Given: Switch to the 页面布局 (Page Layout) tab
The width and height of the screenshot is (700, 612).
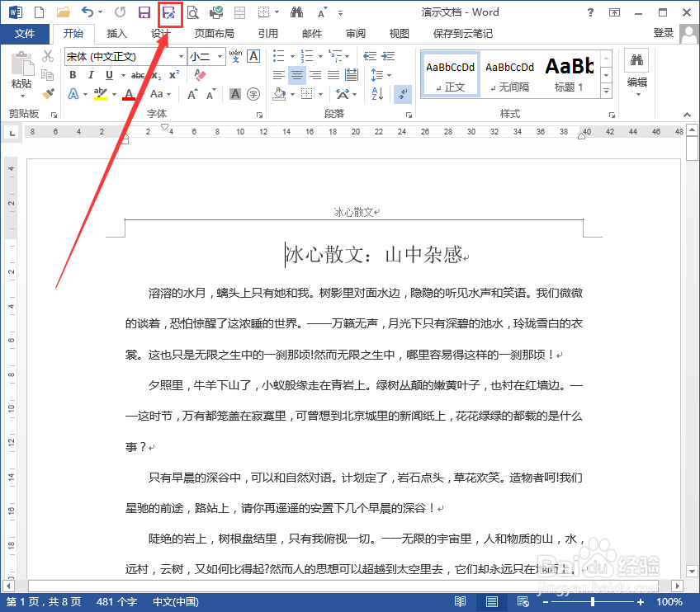Looking at the screenshot, I should pos(215,34).
